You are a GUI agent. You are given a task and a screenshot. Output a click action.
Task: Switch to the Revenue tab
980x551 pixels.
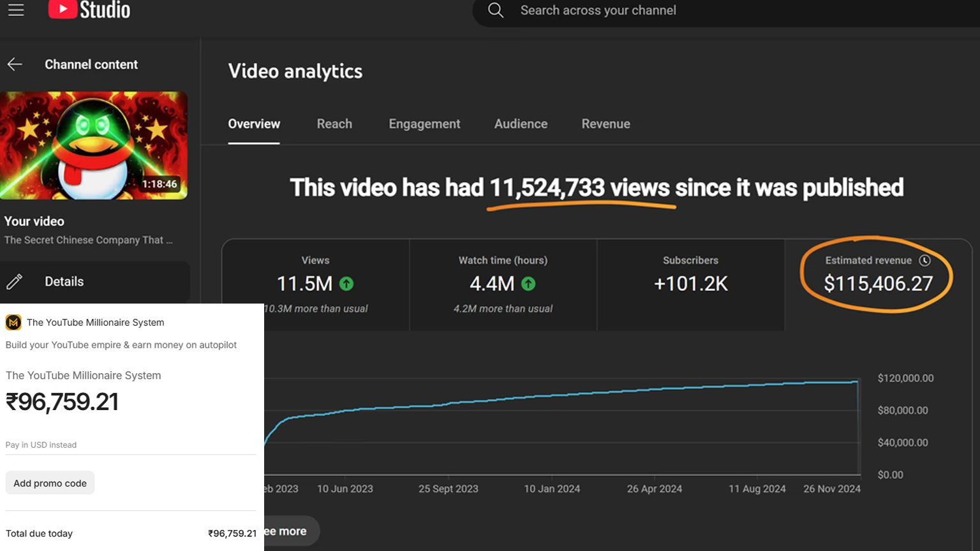tap(605, 124)
